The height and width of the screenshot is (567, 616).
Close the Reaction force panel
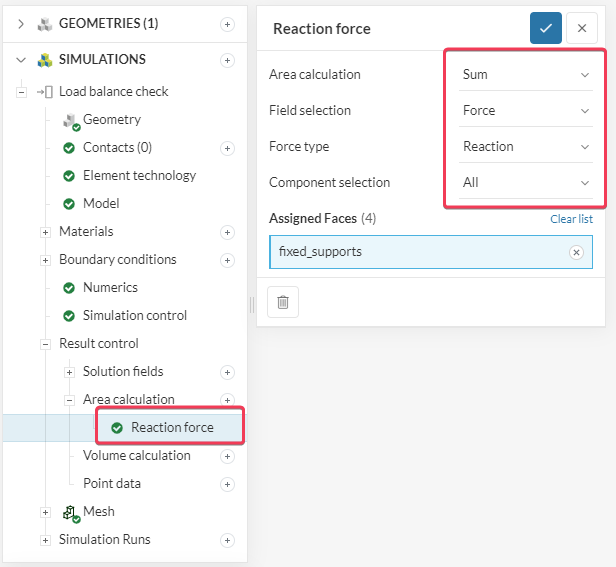pyautogui.click(x=582, y=28)
